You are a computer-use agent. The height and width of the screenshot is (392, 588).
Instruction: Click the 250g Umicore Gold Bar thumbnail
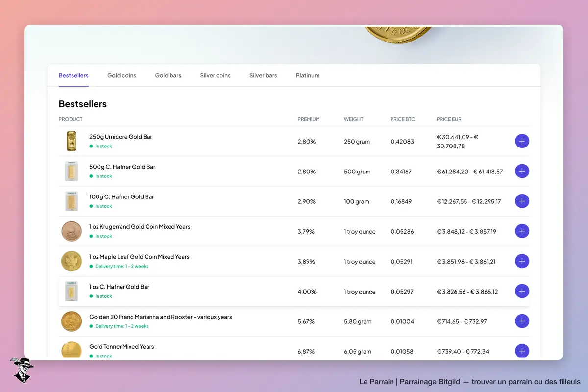(72, 141)
